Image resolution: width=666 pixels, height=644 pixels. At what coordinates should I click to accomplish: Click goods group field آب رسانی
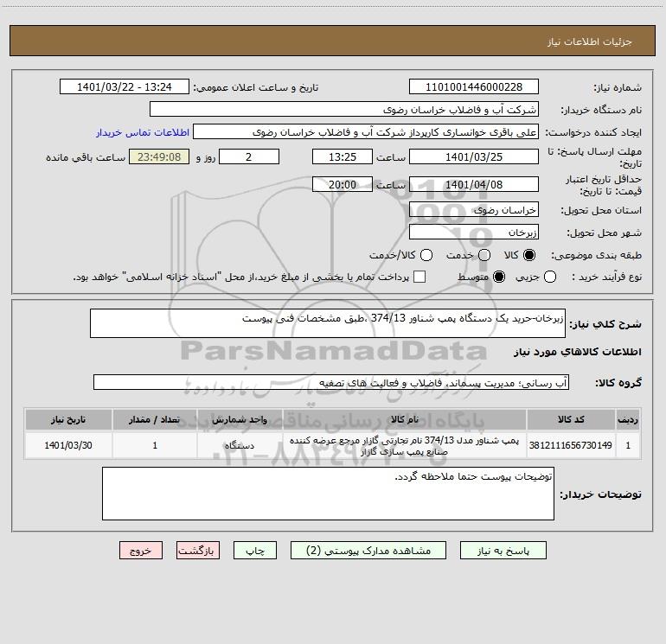(x=331, y=382)
